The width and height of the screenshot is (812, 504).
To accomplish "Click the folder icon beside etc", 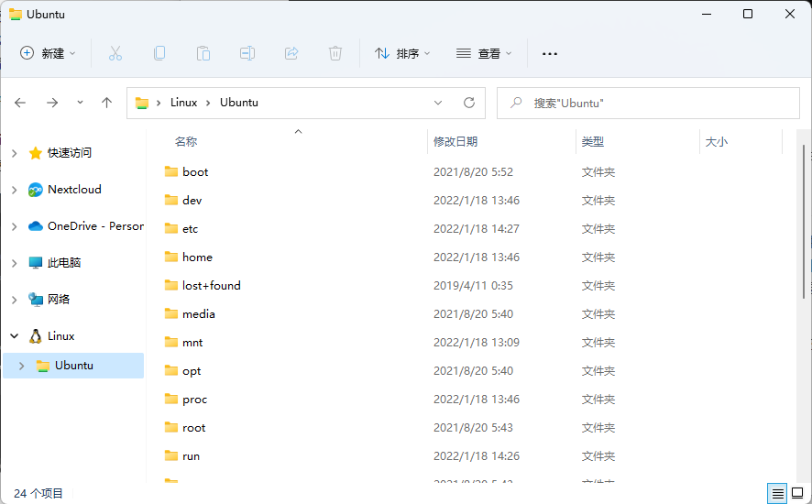I will point(171,228).
